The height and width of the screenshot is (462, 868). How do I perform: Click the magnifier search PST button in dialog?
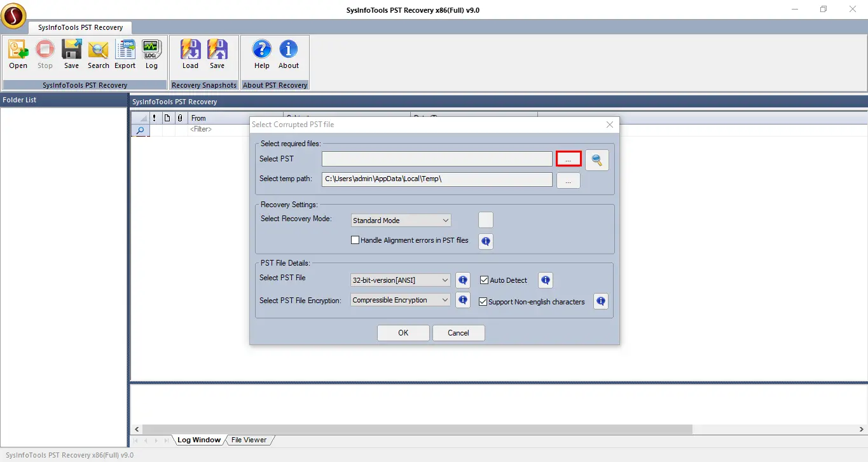point(596,160)
